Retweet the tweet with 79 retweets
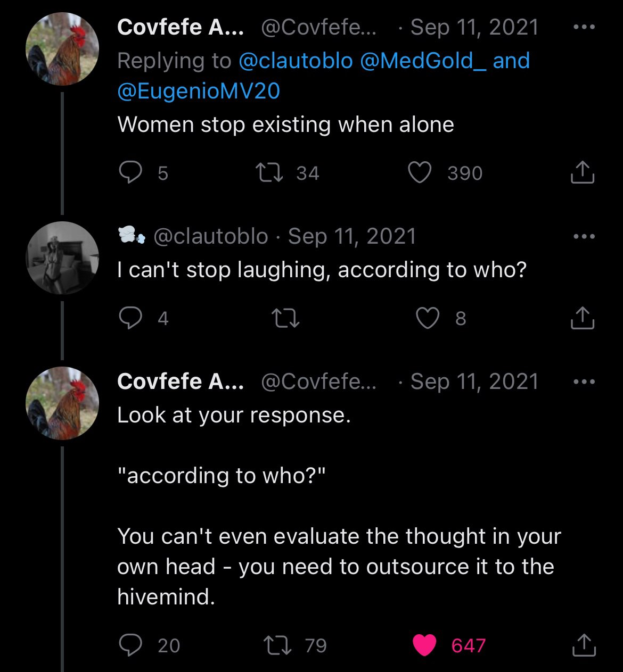Screen dimensions: 623x672 pyautogui.click(x=277, y=645)
